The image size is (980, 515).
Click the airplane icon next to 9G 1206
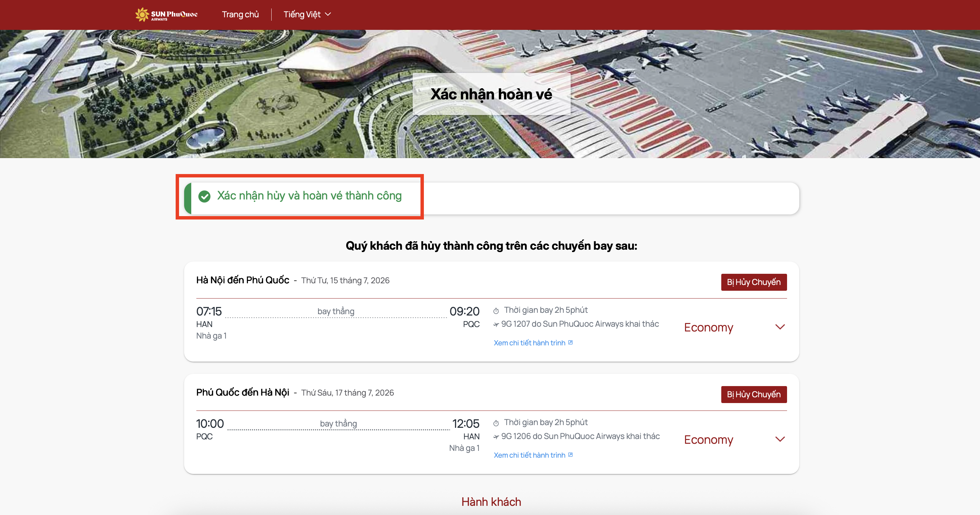pyautogui.click(x=496, y=437)
